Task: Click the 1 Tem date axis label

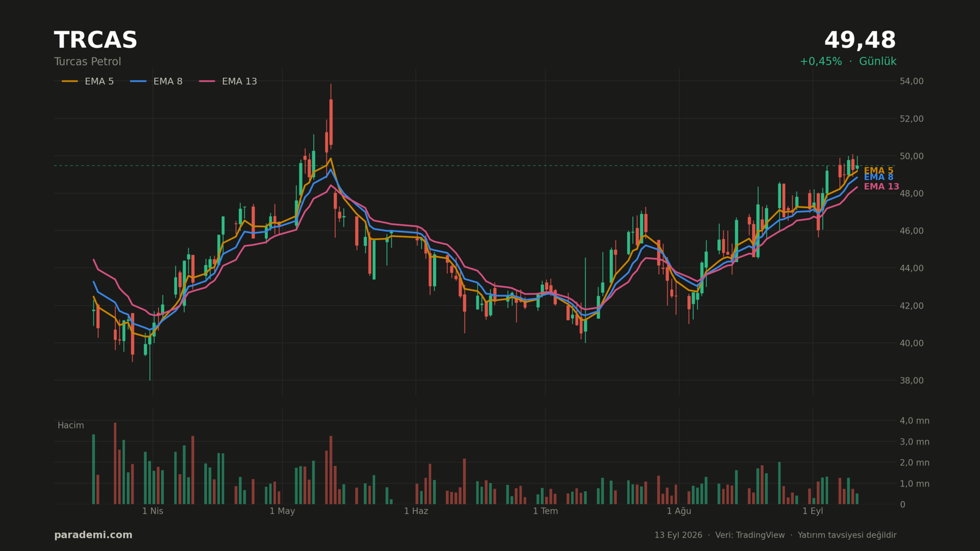Action: coord(545,511)
